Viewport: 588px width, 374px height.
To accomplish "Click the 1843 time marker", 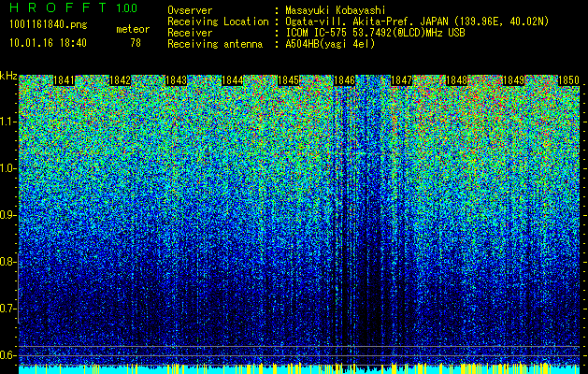I will 177,80.
